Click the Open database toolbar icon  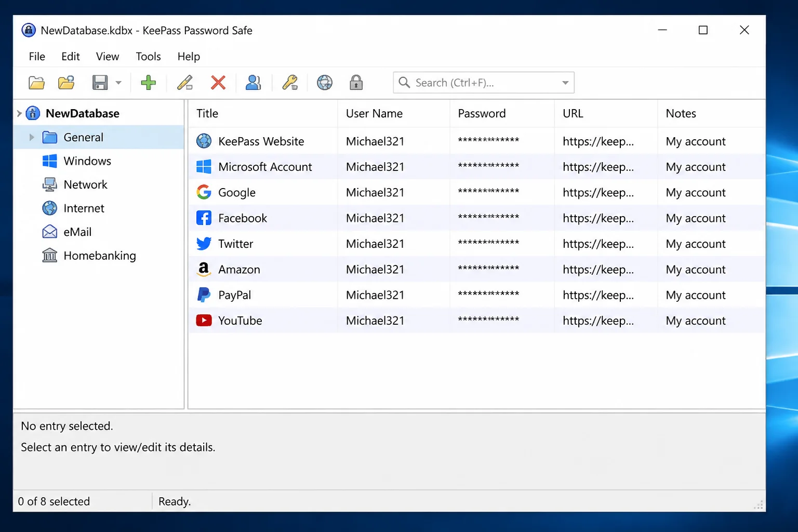point(66,83)
